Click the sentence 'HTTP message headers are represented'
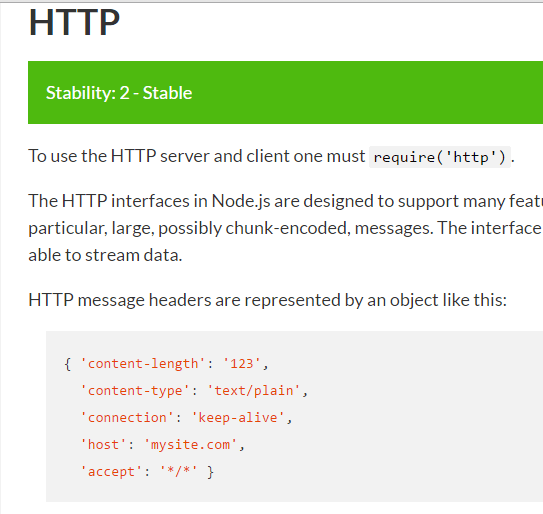 coord(267,300)
